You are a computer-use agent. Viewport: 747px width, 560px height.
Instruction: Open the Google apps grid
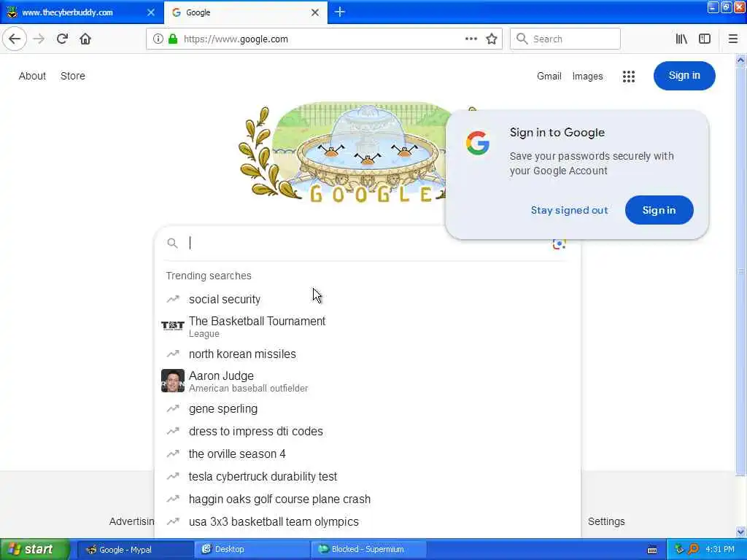click(x=628, y=76)
